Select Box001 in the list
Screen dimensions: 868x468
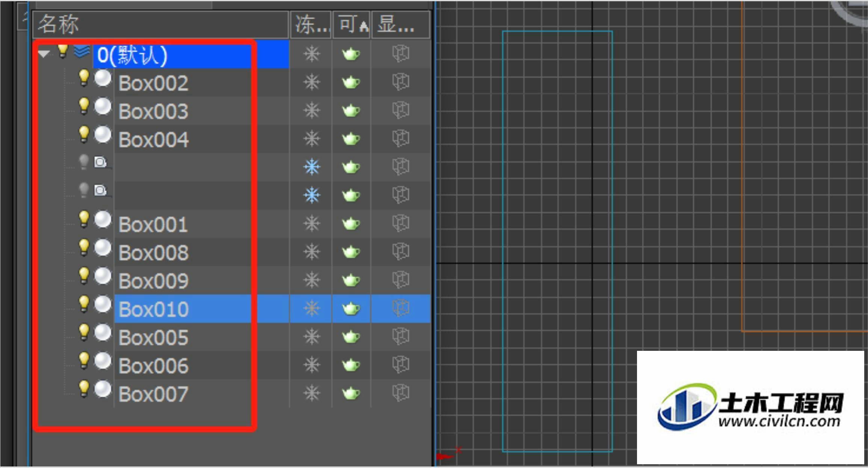pos(153,225)
